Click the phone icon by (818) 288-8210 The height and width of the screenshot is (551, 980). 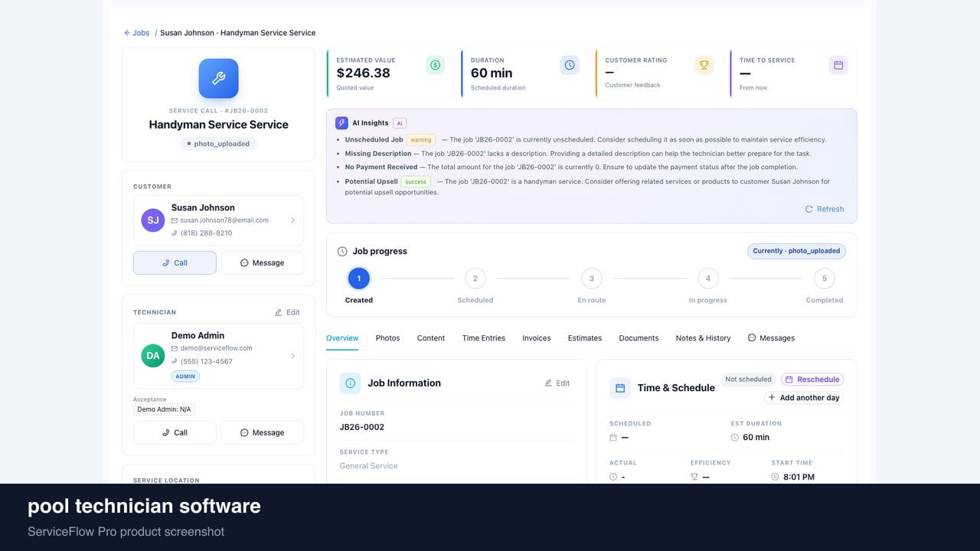tap(175, 233)
